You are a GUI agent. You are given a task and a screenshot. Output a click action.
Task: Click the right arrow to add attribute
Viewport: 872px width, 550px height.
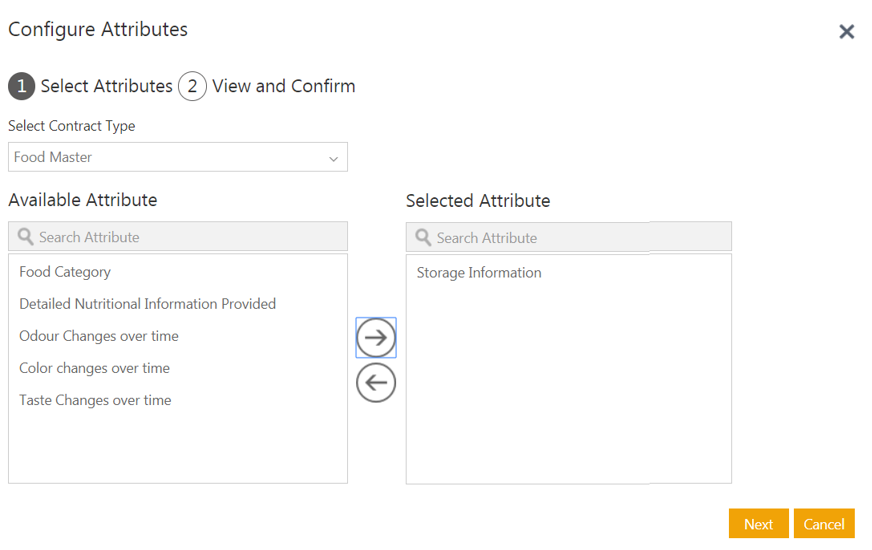pyautogui.click(x=376, y=338)
